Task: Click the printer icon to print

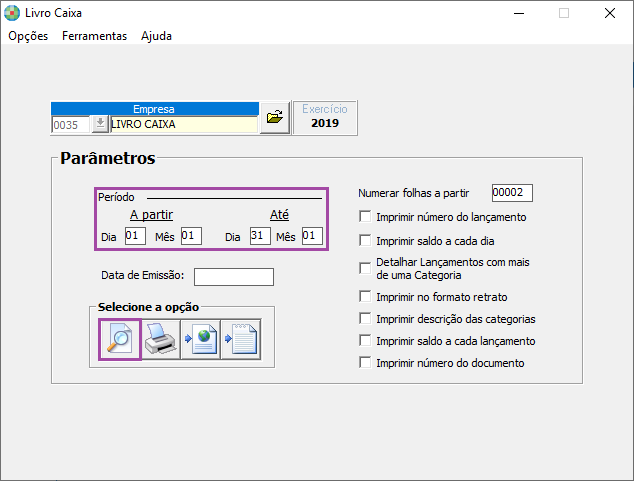Action: [161, 339]
